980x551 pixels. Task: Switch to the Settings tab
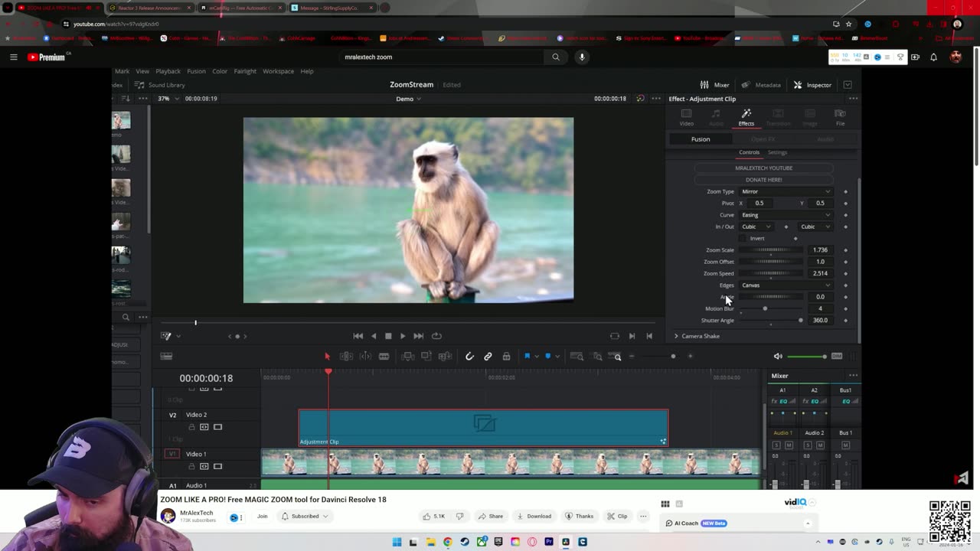click(777, 152)
